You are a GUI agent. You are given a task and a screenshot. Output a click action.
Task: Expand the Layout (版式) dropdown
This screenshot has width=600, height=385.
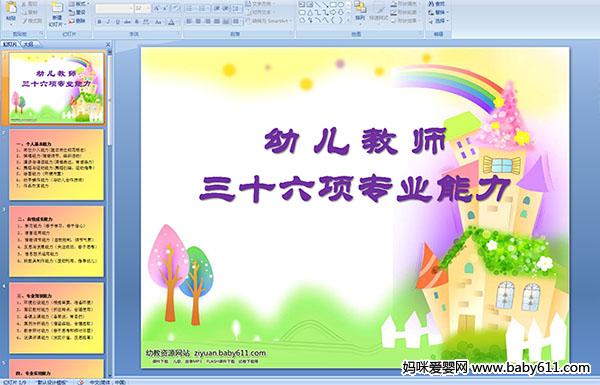click(x=79, y=4)
